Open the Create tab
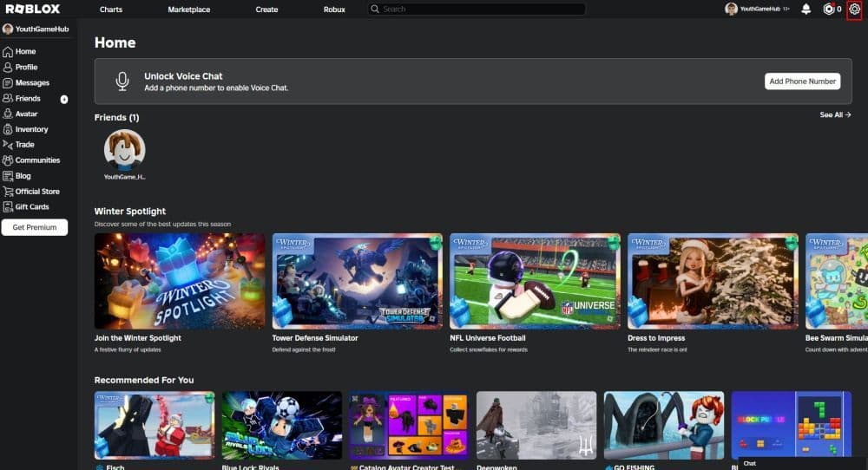 pos(266,10)
